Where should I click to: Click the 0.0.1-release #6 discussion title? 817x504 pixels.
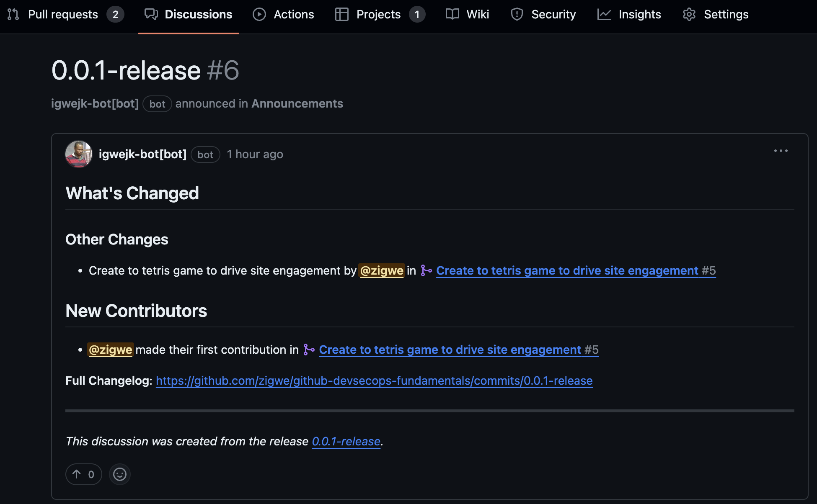[145, 70]
